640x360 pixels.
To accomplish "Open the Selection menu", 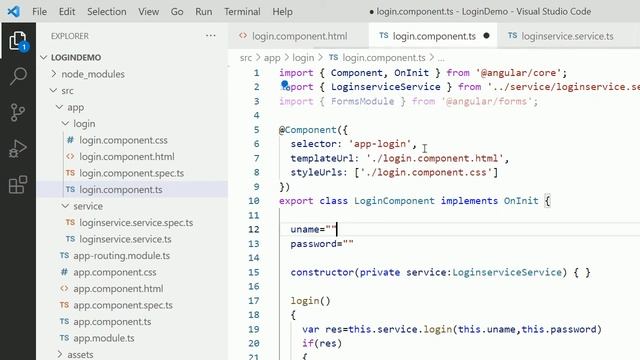I will [107, 11].
